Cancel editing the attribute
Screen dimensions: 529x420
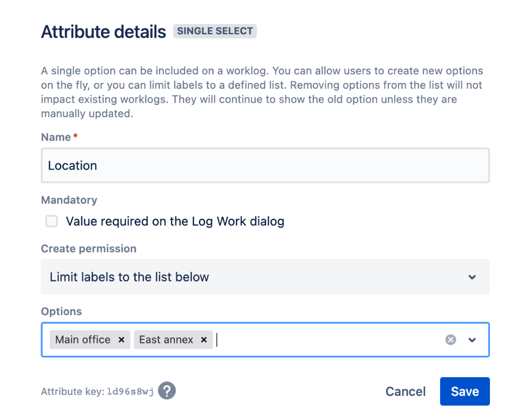pos(405,392)
